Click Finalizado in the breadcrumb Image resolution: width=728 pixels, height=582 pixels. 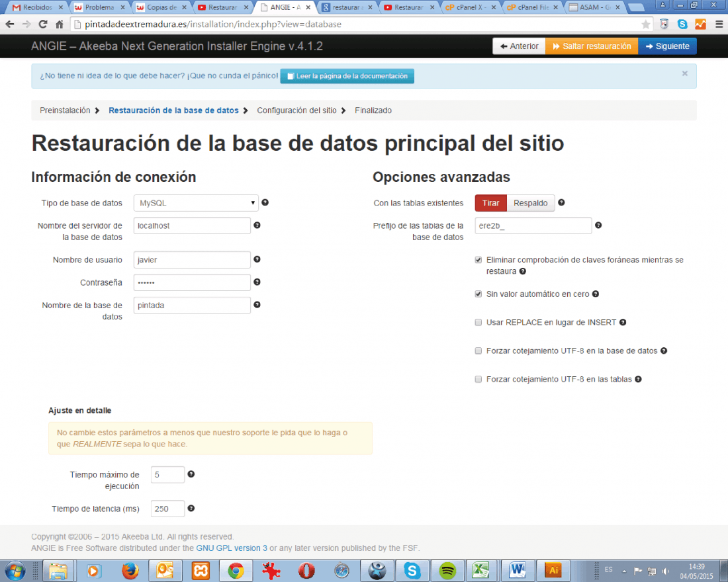point(373,110)
